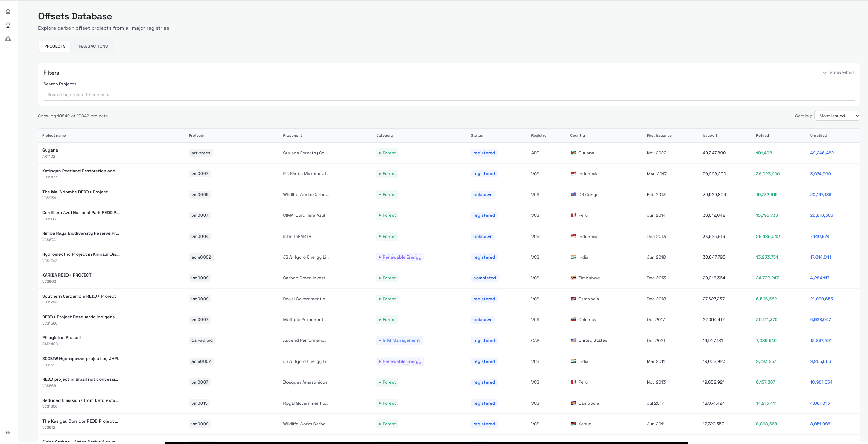Select the Indonesia flag next to Katingan project
868x444 pixels.
pyautogui.click(x=573, y=174)
